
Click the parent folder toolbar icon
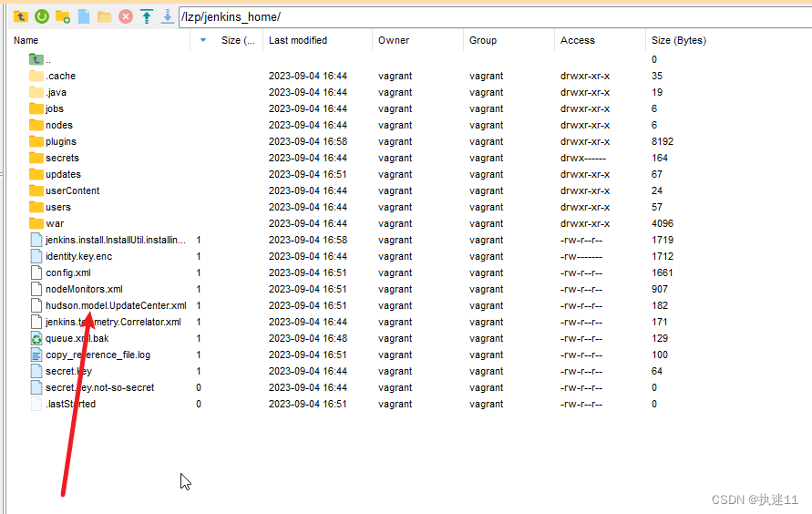point(21,16)
